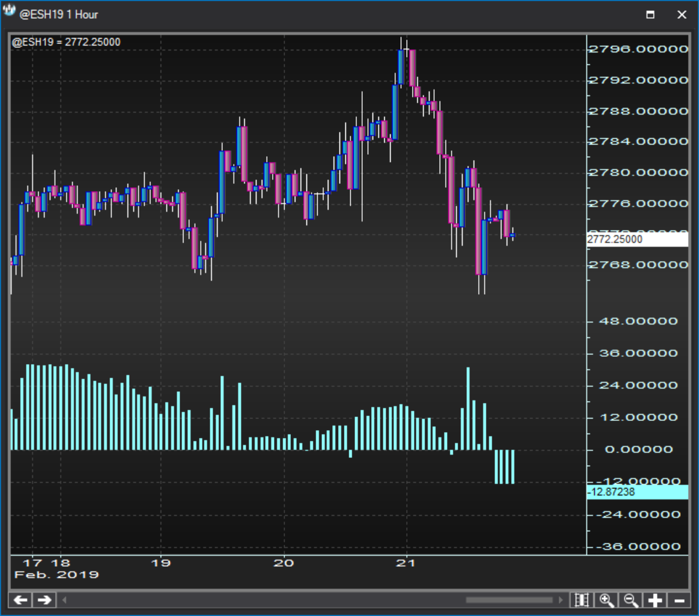
Task: Click the 2784.00000 price axis label
Action: click(x=638, y=141)
